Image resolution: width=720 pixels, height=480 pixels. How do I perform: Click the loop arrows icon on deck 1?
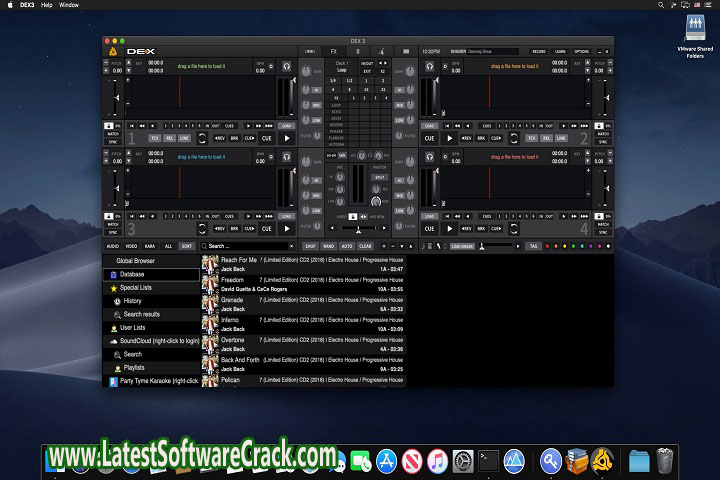click(202, 138)
